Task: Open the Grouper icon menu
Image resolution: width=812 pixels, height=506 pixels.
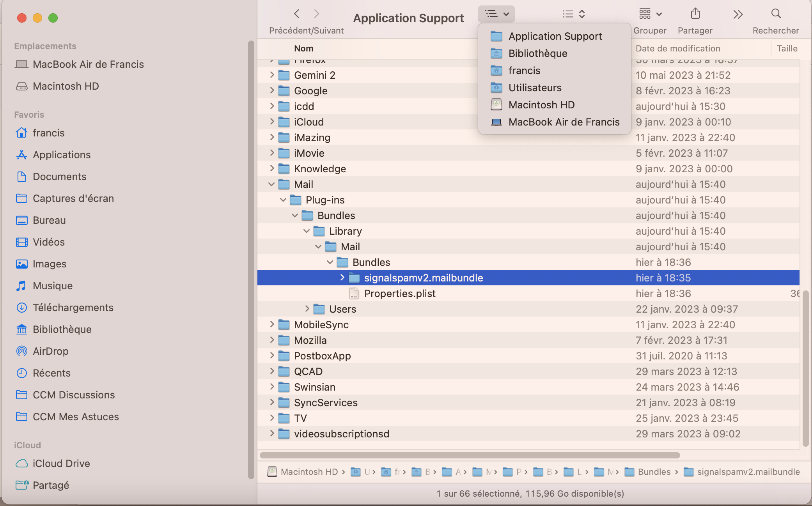Action: [650, 14]
